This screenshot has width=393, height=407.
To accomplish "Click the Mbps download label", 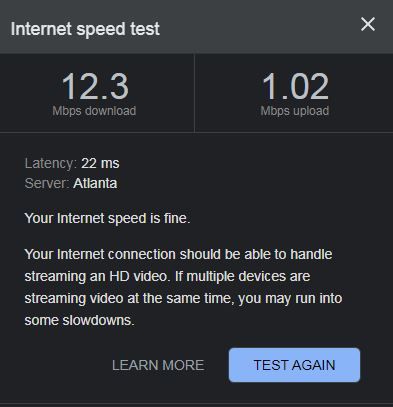I will click(94, 111).
